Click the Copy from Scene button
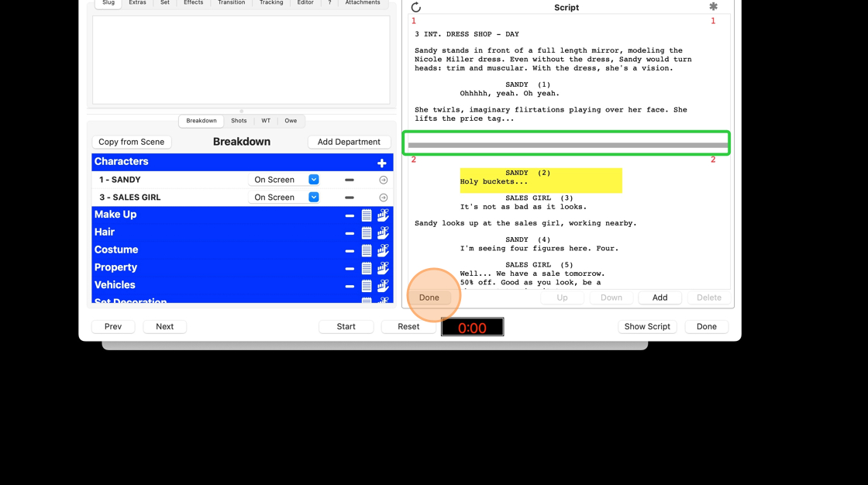This screenshot has width=868, height=485. [131, 142]
